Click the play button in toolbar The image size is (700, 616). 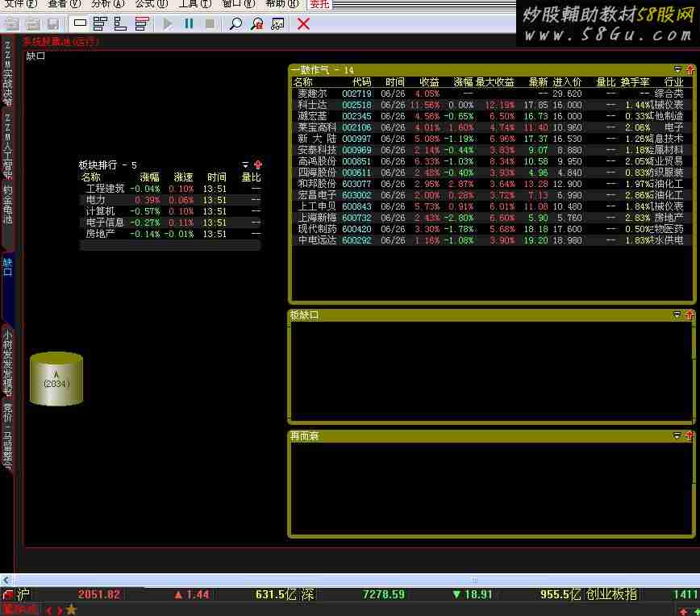(x=168, y=23)
